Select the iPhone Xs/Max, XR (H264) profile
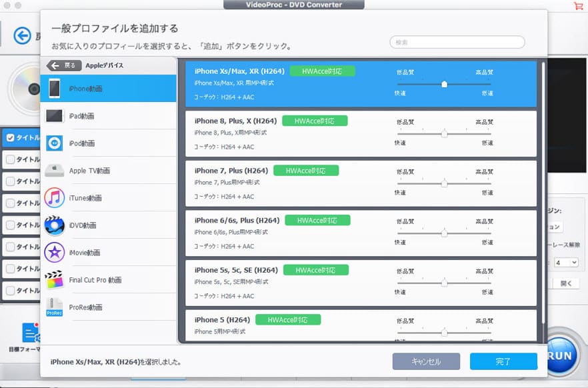This screenshot has width=588, height=388. click(x=361, y=84)
